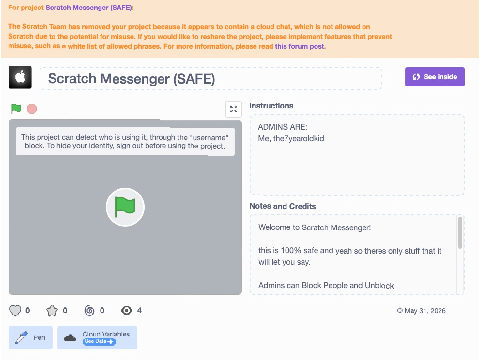Click the project author avatar thumbnail
Viewport: 480px width, 360px height.
20,77
